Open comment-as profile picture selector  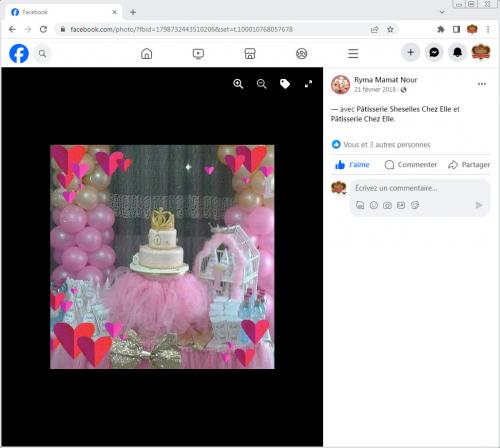click(339, 188)
